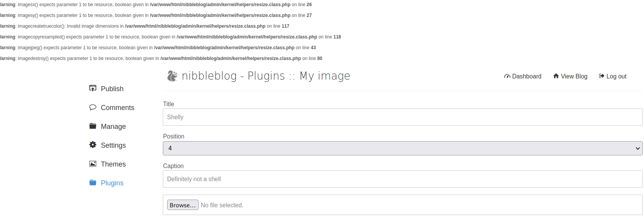The width and height of the screenshot is (644, 220).
Task: Go to the Comments section
Action: [117, 108]
